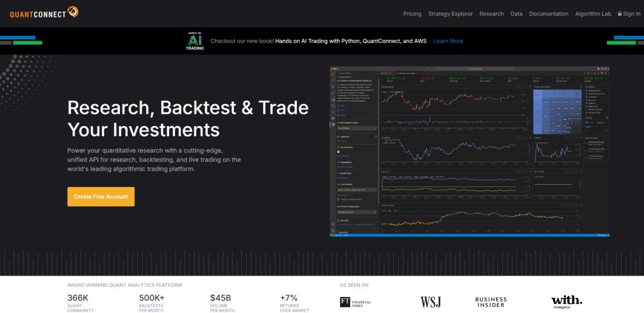Click the QuantConnect logo

click(44, 13)
